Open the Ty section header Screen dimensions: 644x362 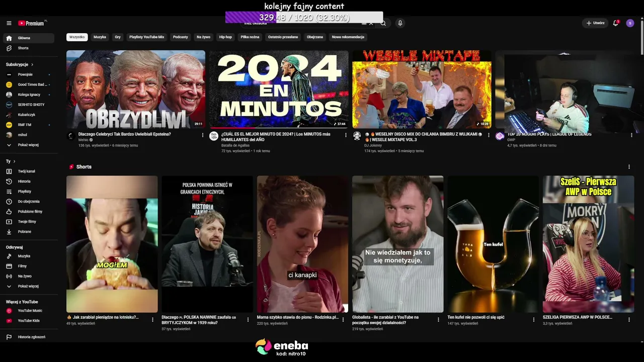[11, 161]
